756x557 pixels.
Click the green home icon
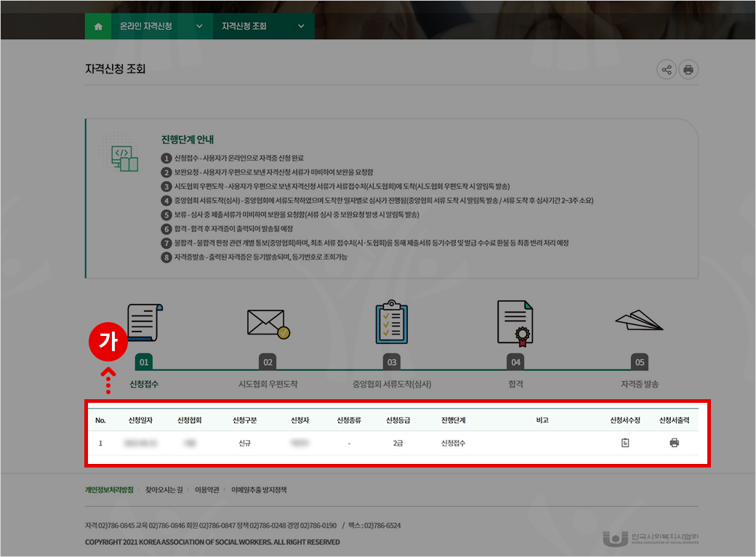coord(98,26)
